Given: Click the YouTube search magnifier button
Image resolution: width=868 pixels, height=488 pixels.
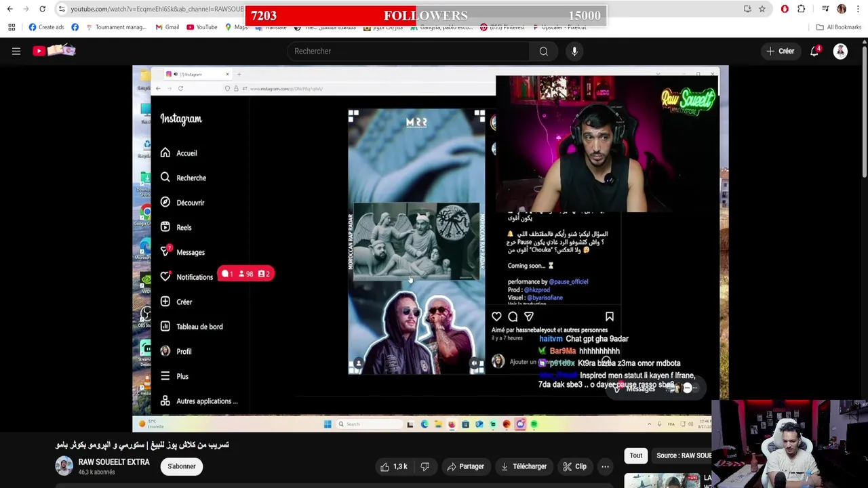Looking at the screenshot, I should pos(544,51).
